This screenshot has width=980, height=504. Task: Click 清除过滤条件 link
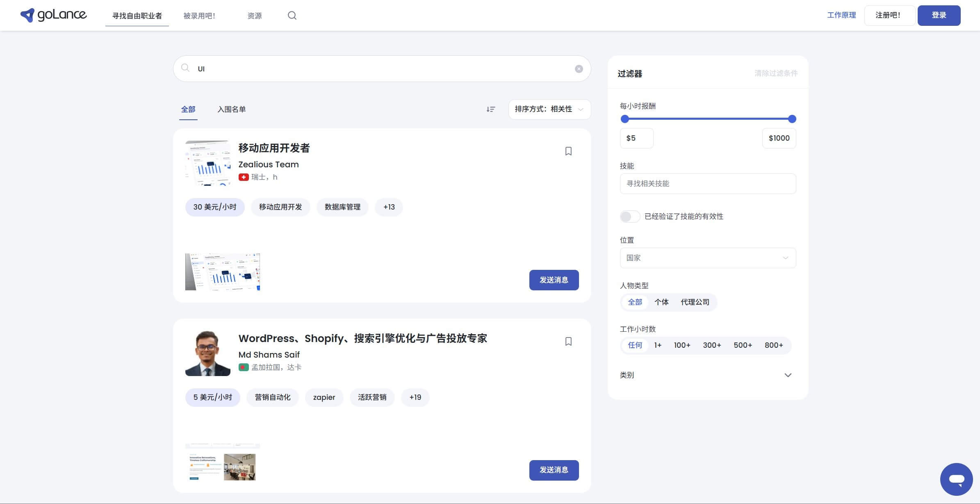[x=776, y=73]
